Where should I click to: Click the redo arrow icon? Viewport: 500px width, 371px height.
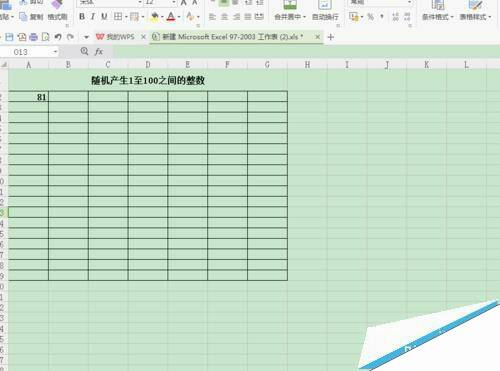[x=70, y=37]
